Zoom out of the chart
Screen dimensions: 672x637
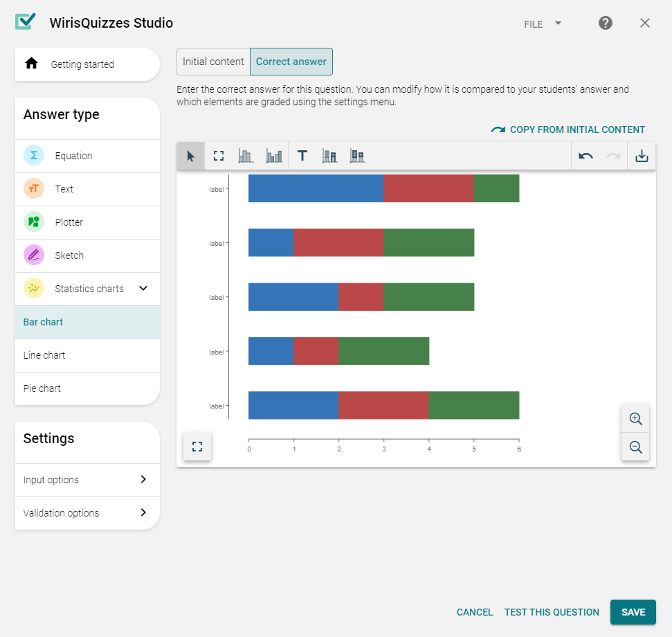[x=635, y=447]
